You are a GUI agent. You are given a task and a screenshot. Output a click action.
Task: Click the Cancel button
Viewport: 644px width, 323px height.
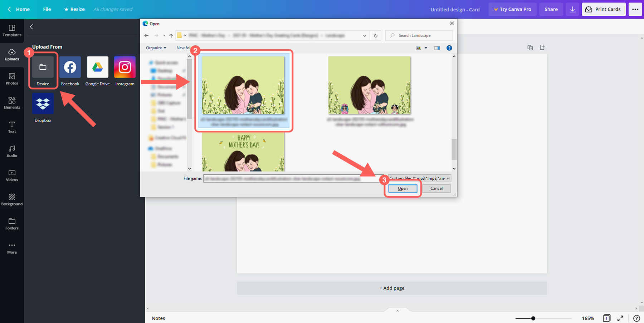(436, 188)
